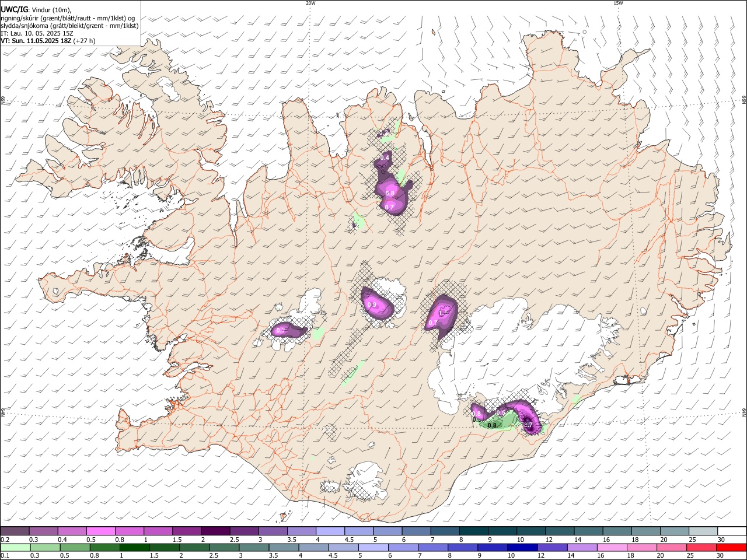Viewport: 747px width, 560px height.
Task: Pick the bright pink upper swatch between 0.5 and 0.8
Action: [x=100, y=531]
